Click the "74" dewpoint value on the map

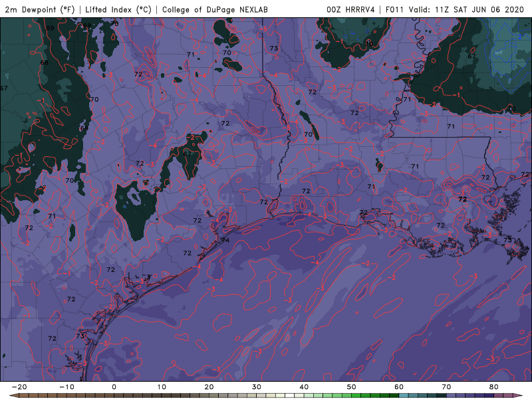[x=225, y=240]
